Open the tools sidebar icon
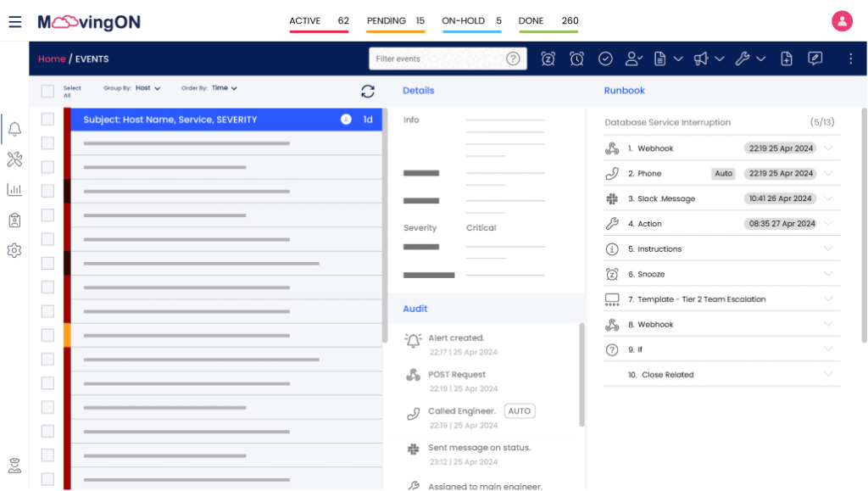 (15, 159)
